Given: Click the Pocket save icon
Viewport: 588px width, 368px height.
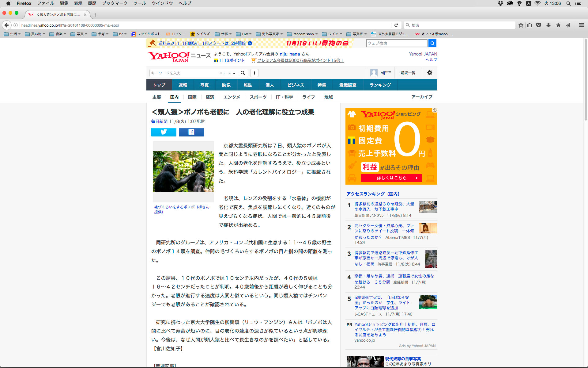Looking at the screenshot, I should (x=539, y=25).
